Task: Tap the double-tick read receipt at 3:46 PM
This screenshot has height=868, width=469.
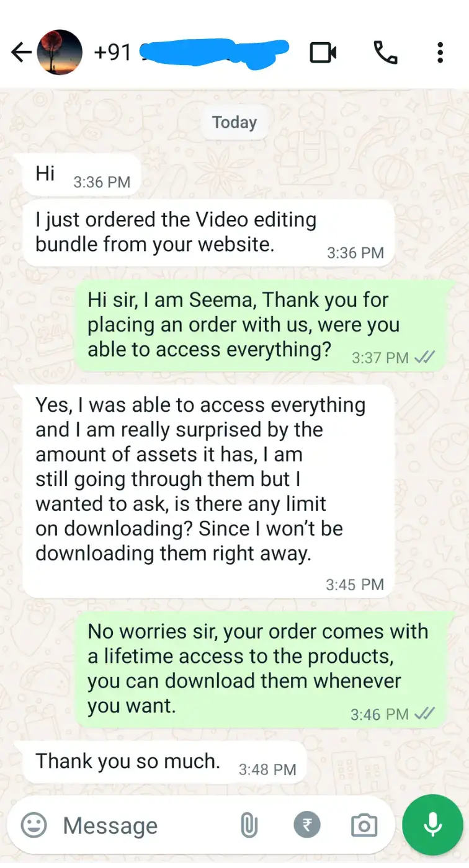Action: click(425, 714)
